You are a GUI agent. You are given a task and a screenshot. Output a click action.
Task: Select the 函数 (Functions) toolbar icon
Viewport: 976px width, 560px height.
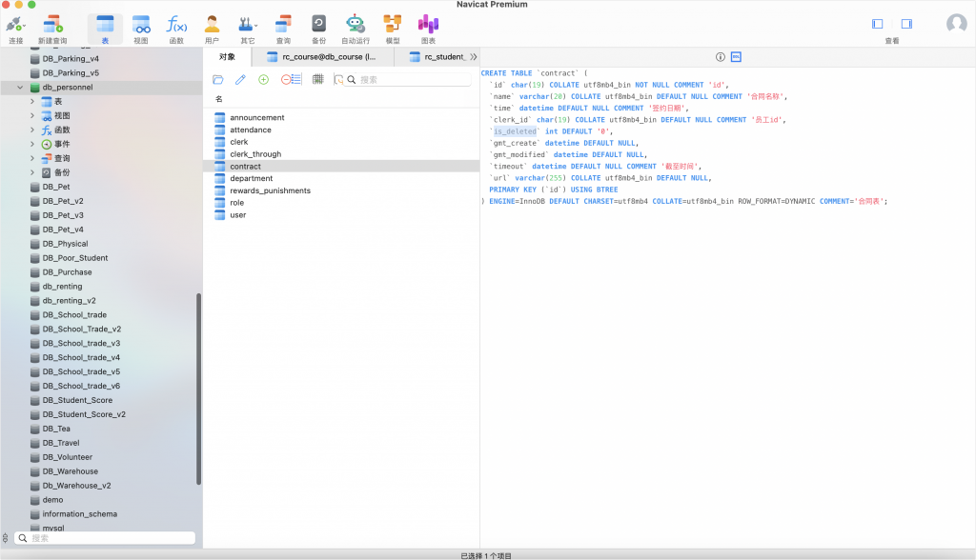click(x=176, y=24)
